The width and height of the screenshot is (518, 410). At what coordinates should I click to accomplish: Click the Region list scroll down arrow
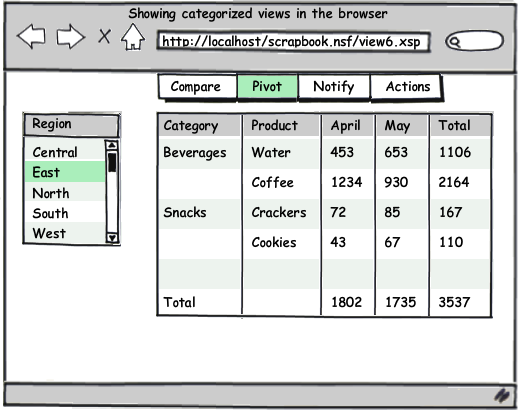[x=112, y=238]
